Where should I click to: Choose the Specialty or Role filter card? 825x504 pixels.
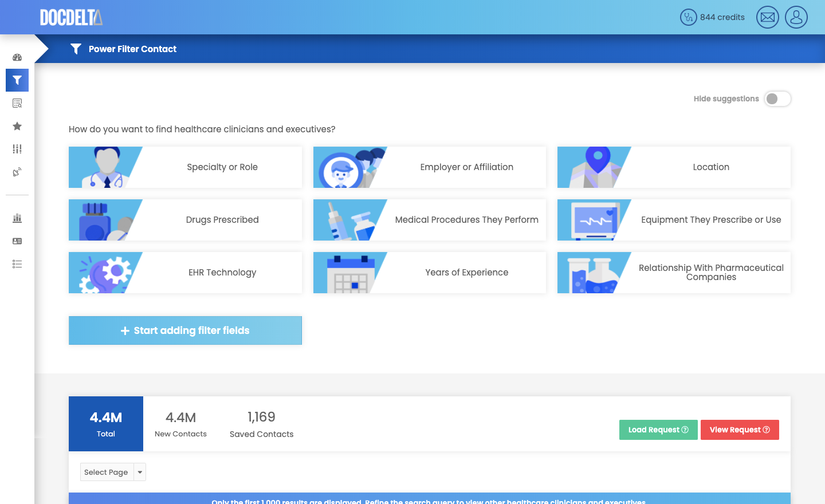[185, 167]
